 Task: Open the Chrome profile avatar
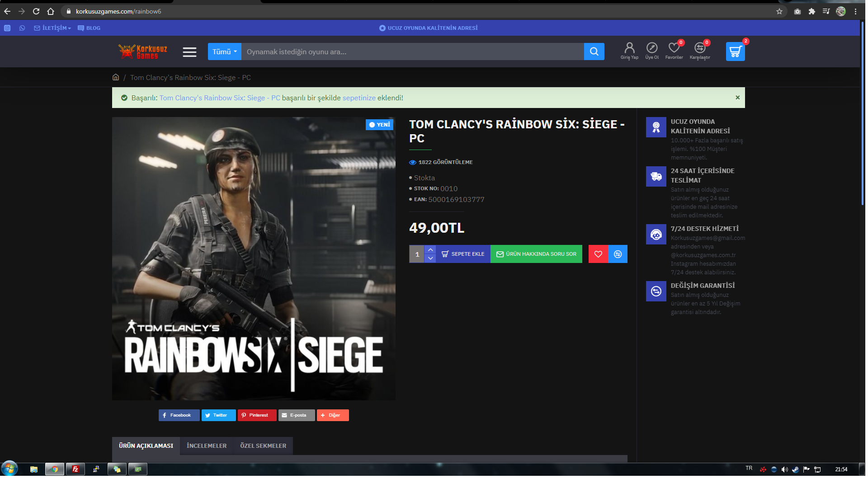pyautogui.click(x=841, y=11)
